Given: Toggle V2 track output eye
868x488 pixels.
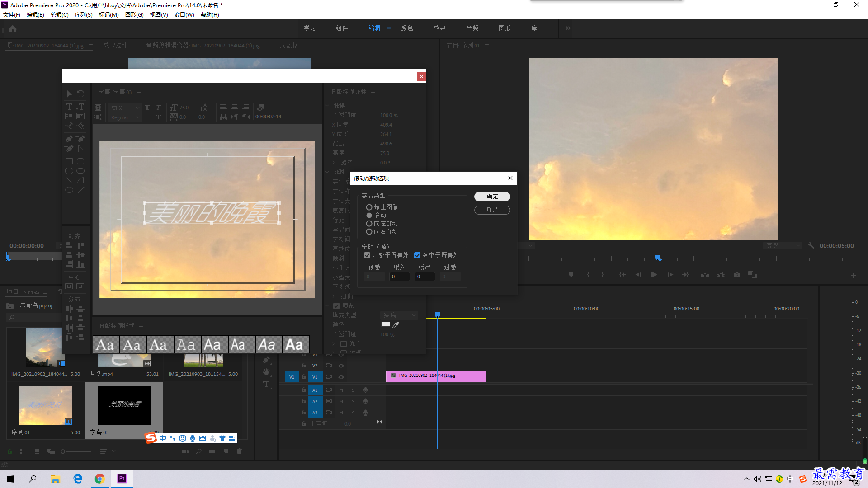Looking at the screenshot, I should [x=341, y=366].
